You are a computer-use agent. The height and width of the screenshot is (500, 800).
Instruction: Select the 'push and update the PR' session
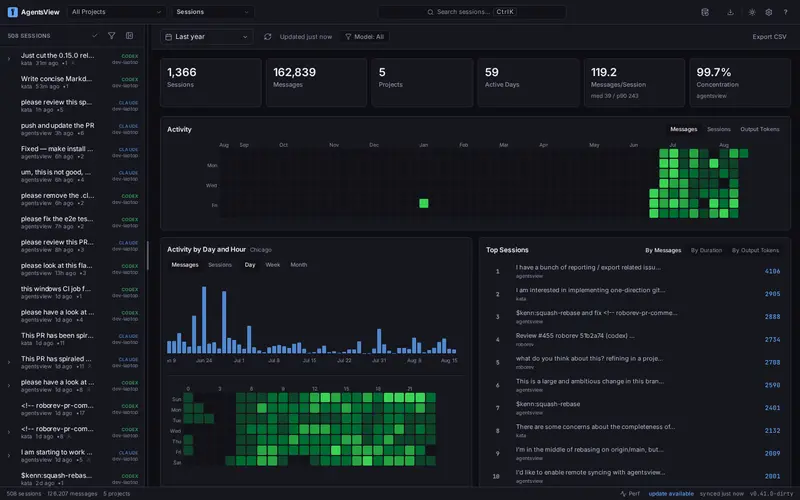tap(72, 129)
